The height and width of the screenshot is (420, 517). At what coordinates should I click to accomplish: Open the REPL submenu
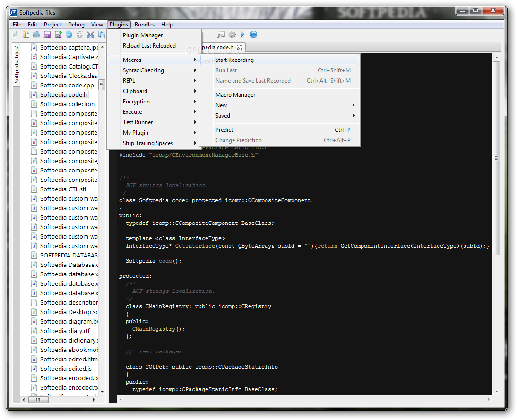tap(154, 81)
